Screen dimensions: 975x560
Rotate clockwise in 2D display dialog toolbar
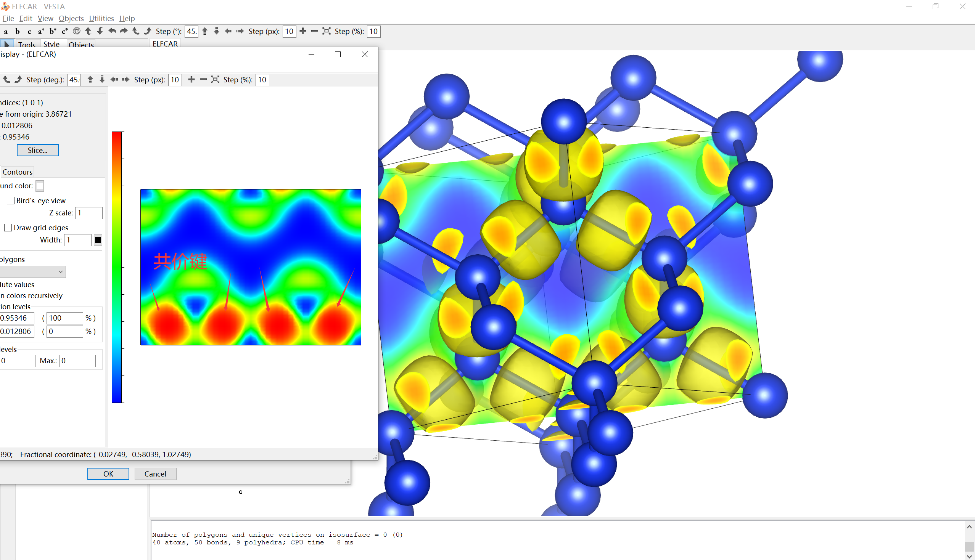(x=18, y=80)
